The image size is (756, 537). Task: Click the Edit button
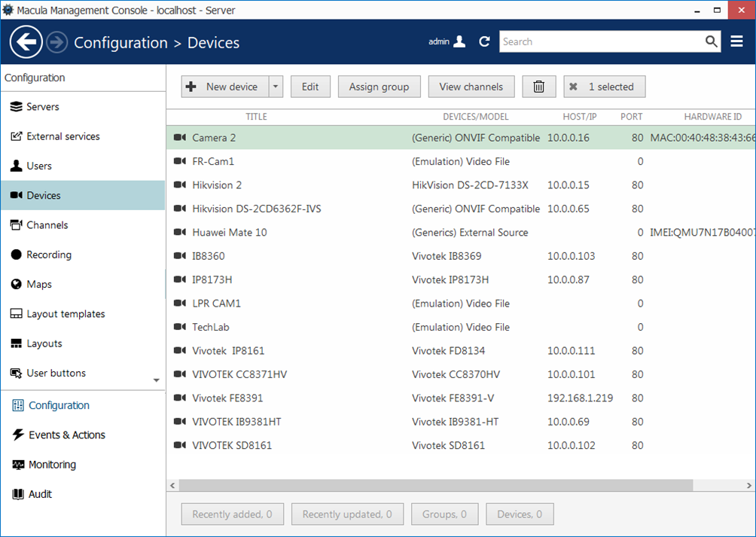pyautogui.click(x=310, y=87)
